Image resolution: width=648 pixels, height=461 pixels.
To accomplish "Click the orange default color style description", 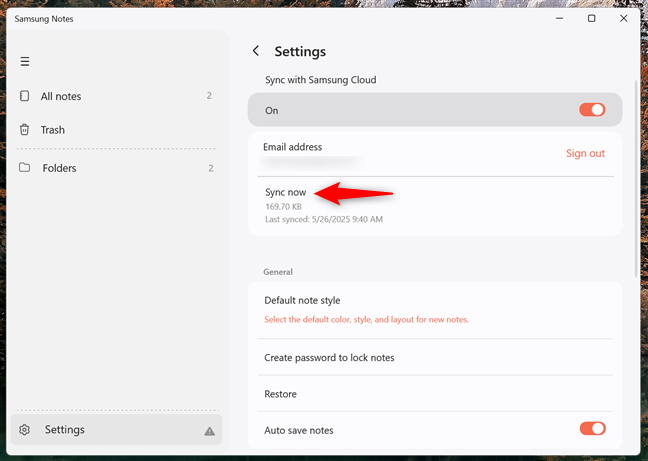I will point(367,319).
